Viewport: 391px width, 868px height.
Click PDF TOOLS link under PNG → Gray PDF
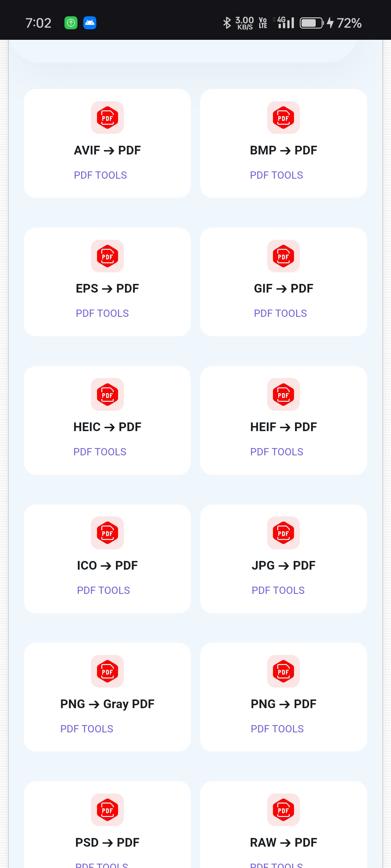click(x=87, y=729)
